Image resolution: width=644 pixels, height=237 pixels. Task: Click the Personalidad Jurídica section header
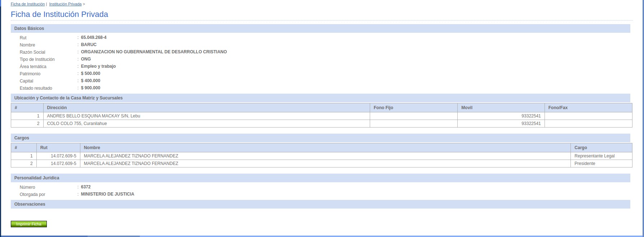point(37,178)
